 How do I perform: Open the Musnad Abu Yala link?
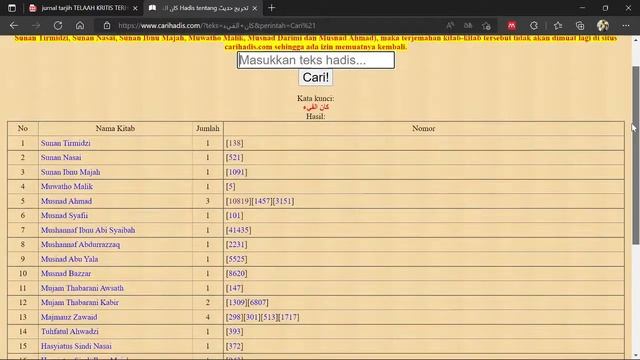point(69,259)
